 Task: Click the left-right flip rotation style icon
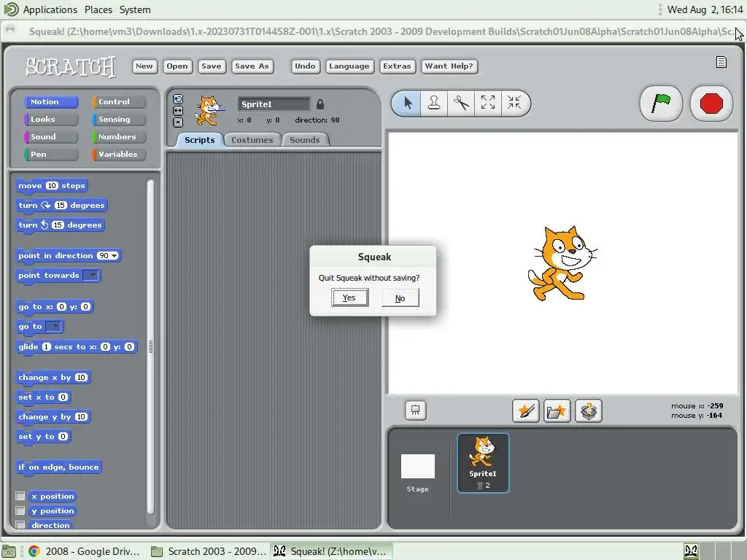click(x=178, y=111)
